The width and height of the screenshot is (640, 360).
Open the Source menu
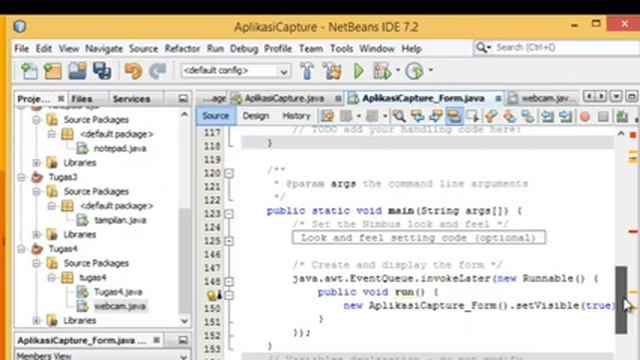tap(143, 49)
